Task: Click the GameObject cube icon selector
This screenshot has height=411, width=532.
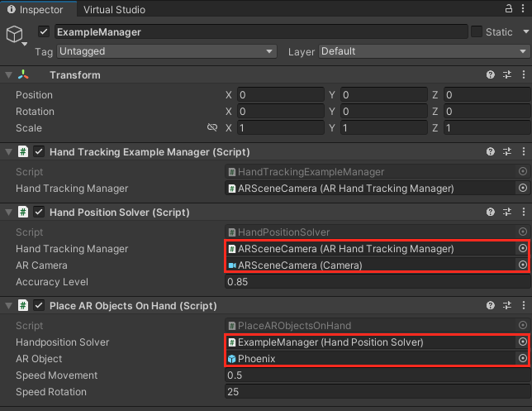Action: tap(16, 35)
